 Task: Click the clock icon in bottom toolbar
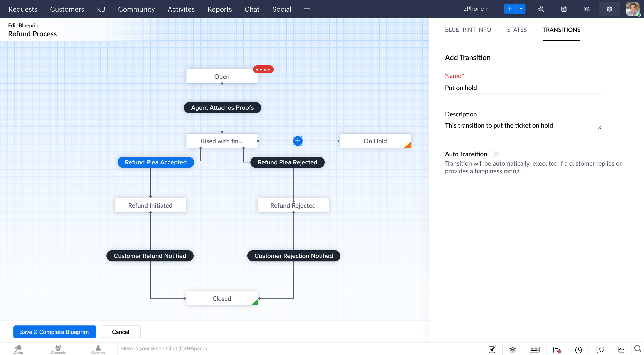pyautogui.click(x=578, y=349)
